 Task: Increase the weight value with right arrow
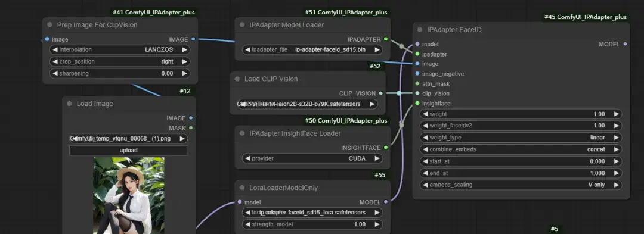pyautogui.click(x=616, y=114)
